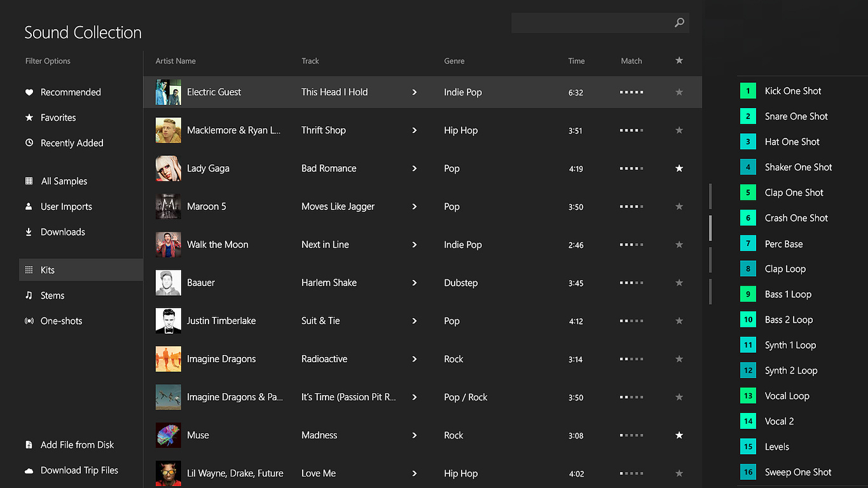
Task: Click the Recommended heart icon
Action: click(29, 92)
